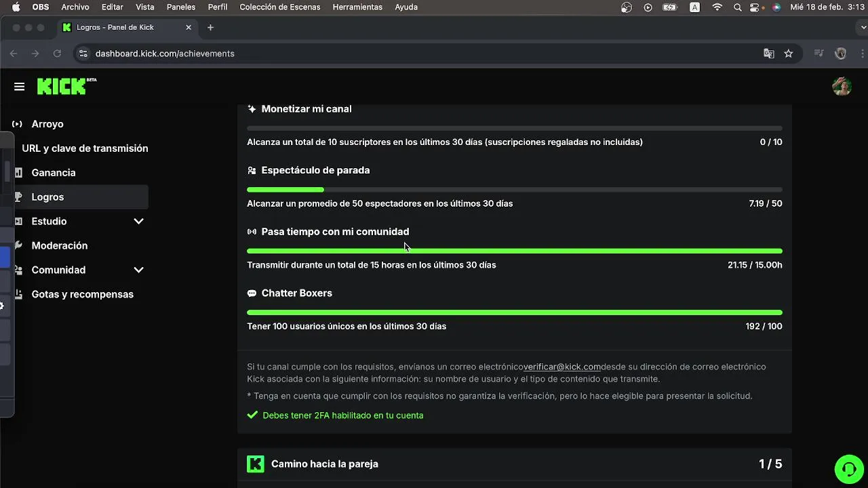Image resolution: width=868 pixels, height=488 pixels.
Task: Click the Pasa tiempo con mi comunidad progress bar
Action: coord(515,251)
